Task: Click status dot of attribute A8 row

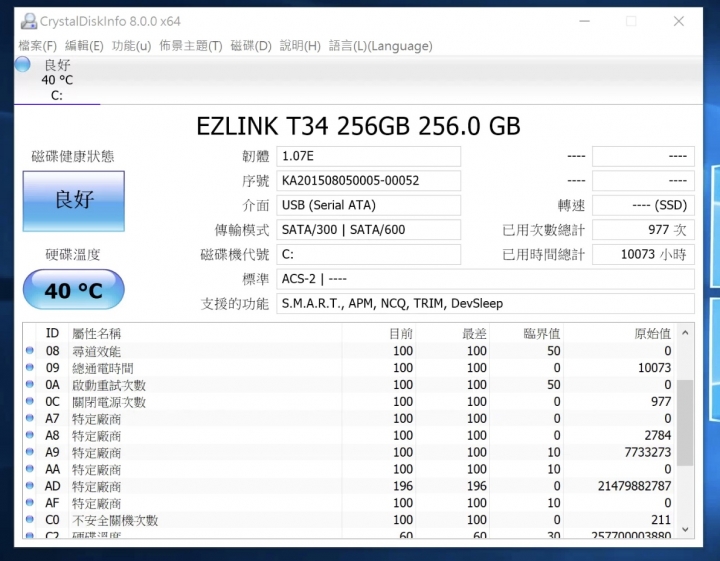Action: coord(30,435)
